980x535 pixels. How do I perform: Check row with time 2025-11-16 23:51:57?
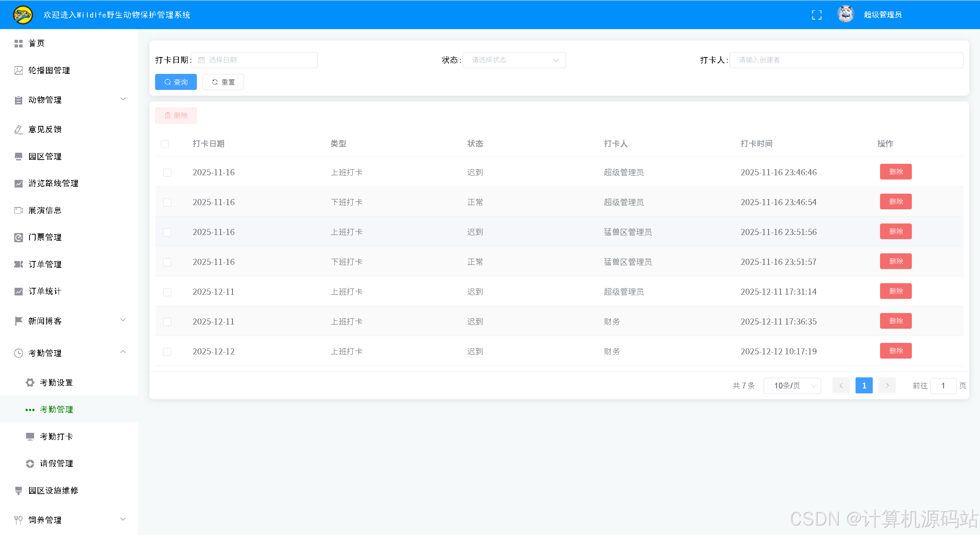tap(167, 262)
